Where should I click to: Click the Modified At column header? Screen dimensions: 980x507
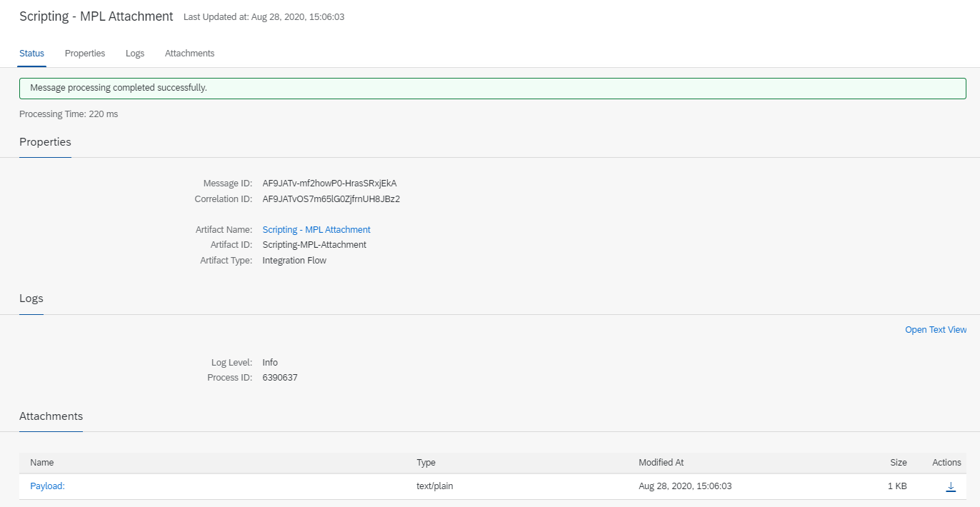661,463
